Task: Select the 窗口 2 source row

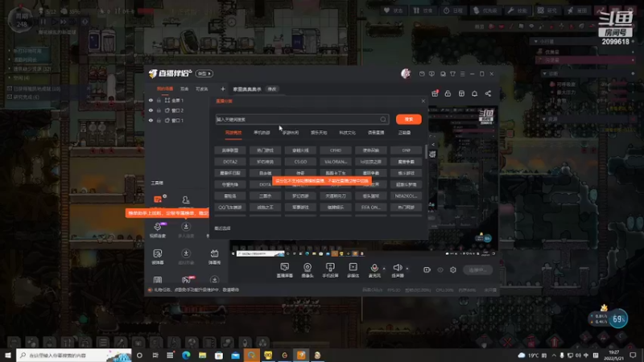Action: click(179, 110)
